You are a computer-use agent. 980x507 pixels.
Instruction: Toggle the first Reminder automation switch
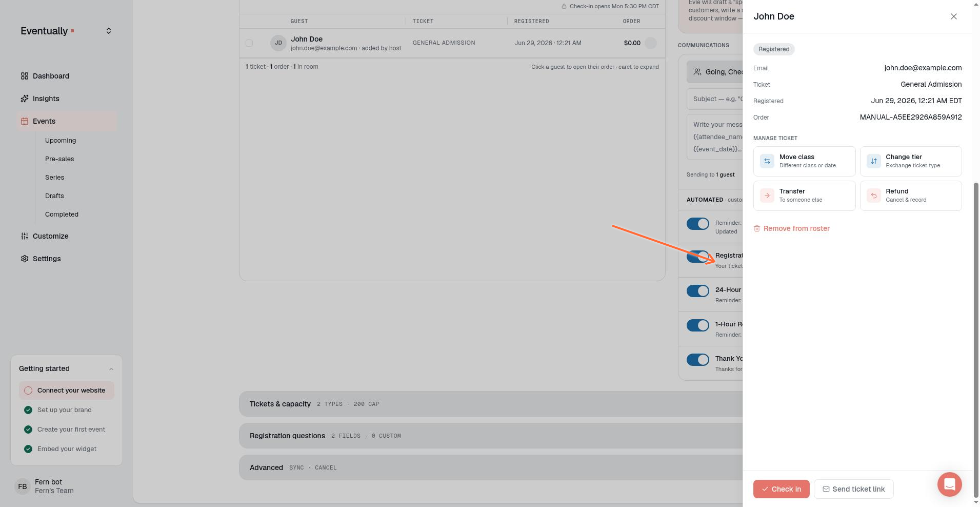[698, 224]
